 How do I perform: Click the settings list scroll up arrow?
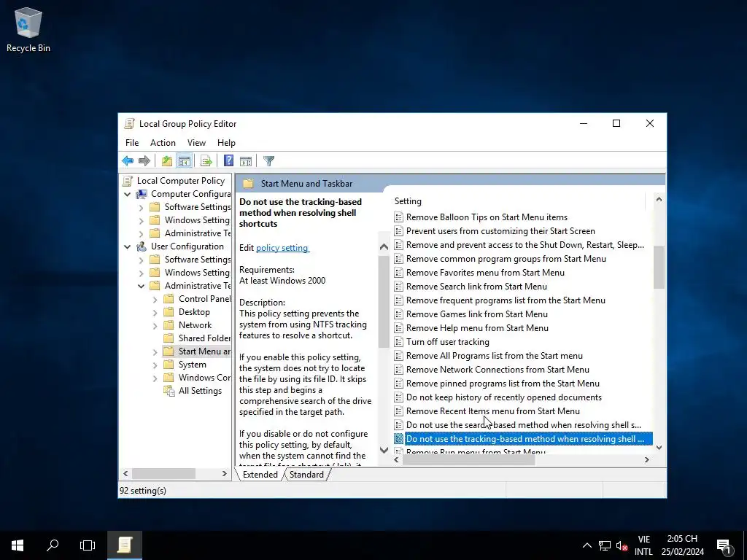pos(659,200)
